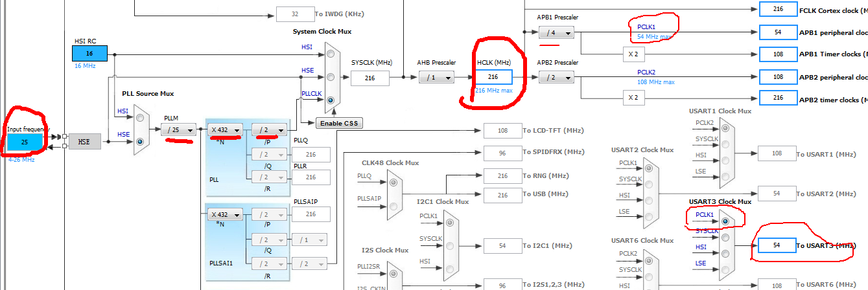This screenshot has width=868, height=290.
Task: Click the 'PLL Source Mux' title
Action: tap(147, 94)
